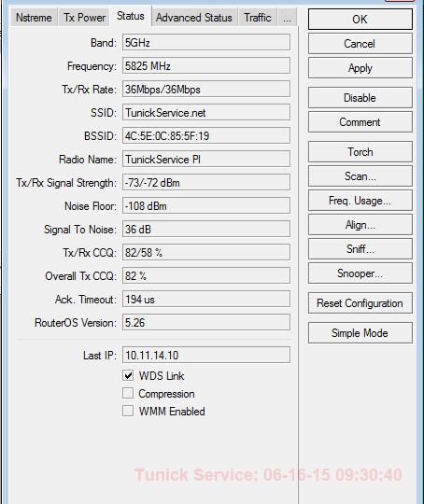Image resolution: width=424 pixels, height=504 pixels.
Task: Click the RouterOS Version field 5.26
Action: [206, 322]
